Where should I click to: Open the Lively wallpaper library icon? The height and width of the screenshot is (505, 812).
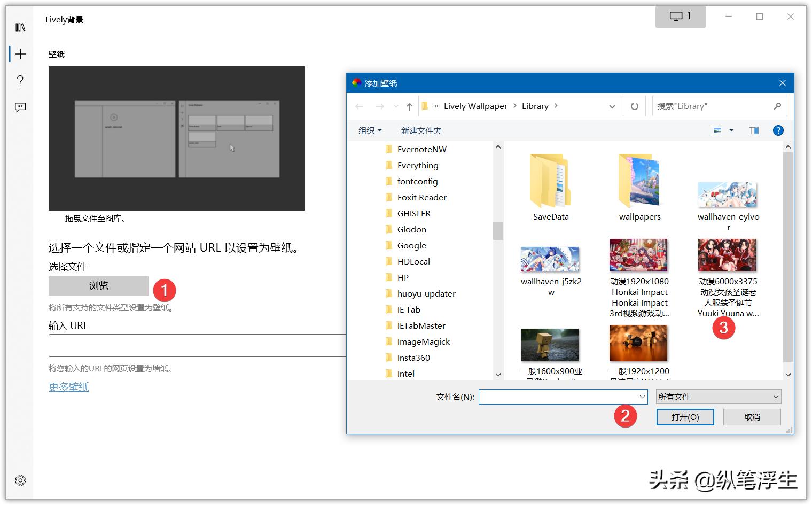pos(20,27)
